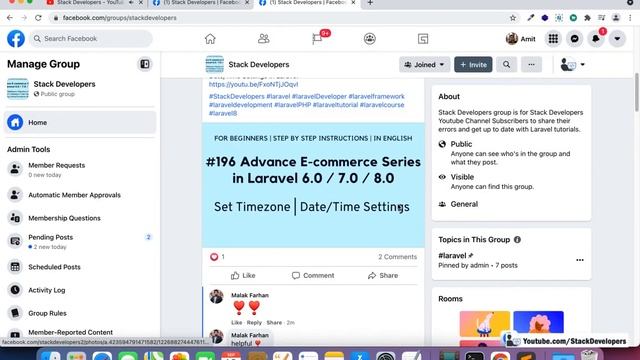Viewport: 640px width, 360px height.
Task: Open Member Requests
Action: (x=80, y=169)
